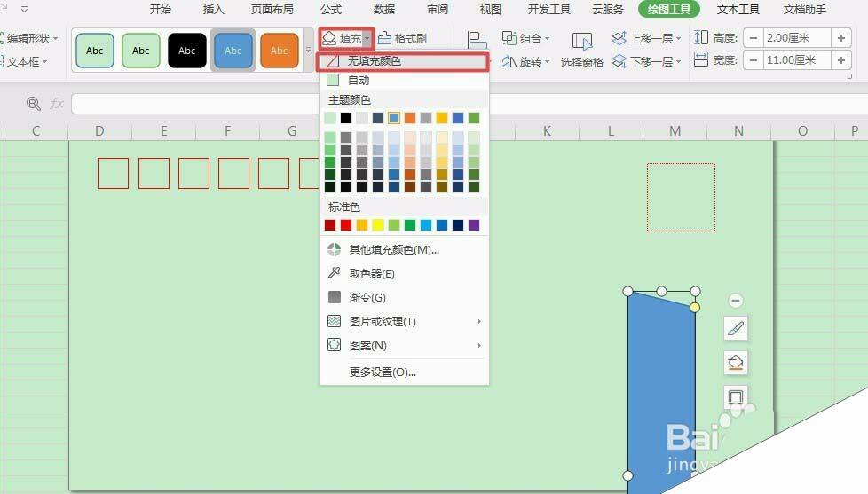Screen dimensions: 868x494
Task: Apply orange Abc shape style
Action: pos(279,51)
